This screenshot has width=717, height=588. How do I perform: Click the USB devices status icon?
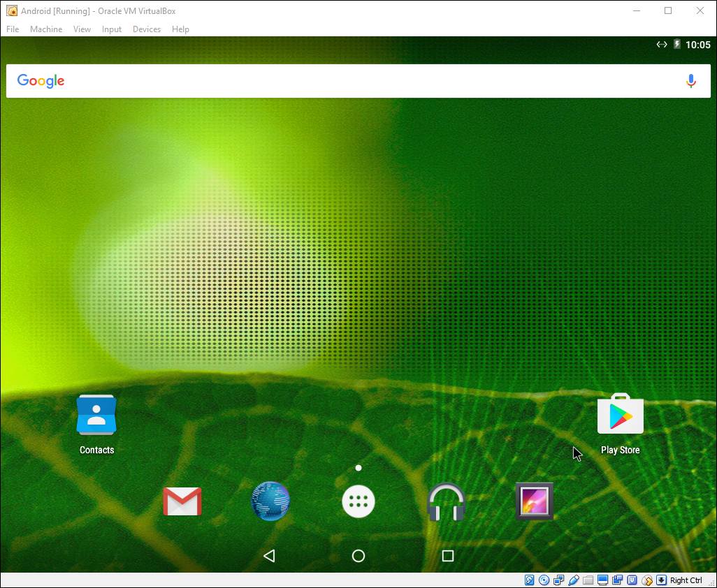tap(573, 580)
